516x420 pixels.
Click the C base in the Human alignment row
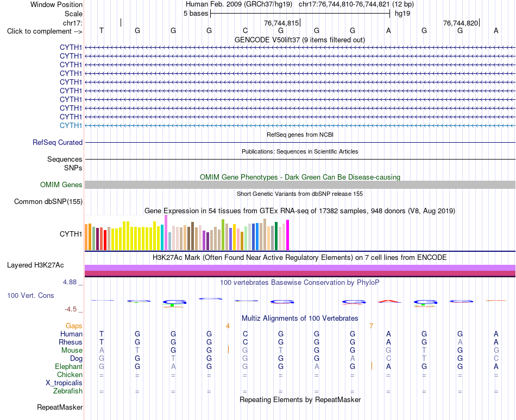pyautogui.click(x=245, y=334)
